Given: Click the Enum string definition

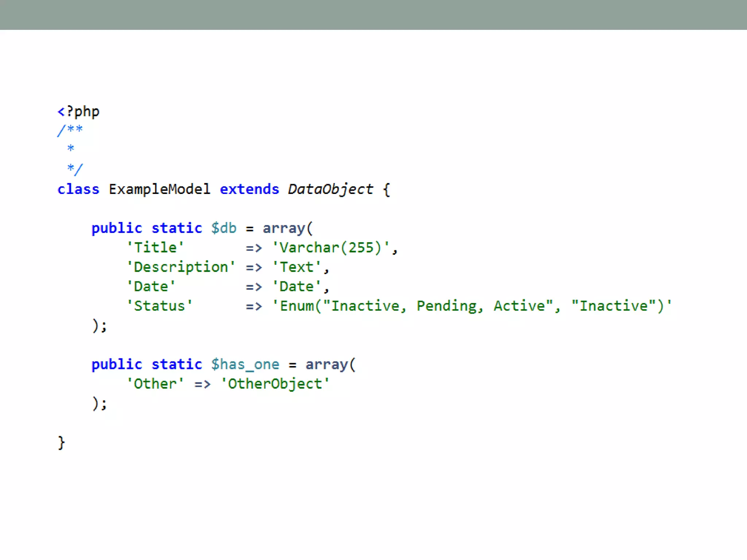Looking at the screenshot, I should tap(472, 306).
